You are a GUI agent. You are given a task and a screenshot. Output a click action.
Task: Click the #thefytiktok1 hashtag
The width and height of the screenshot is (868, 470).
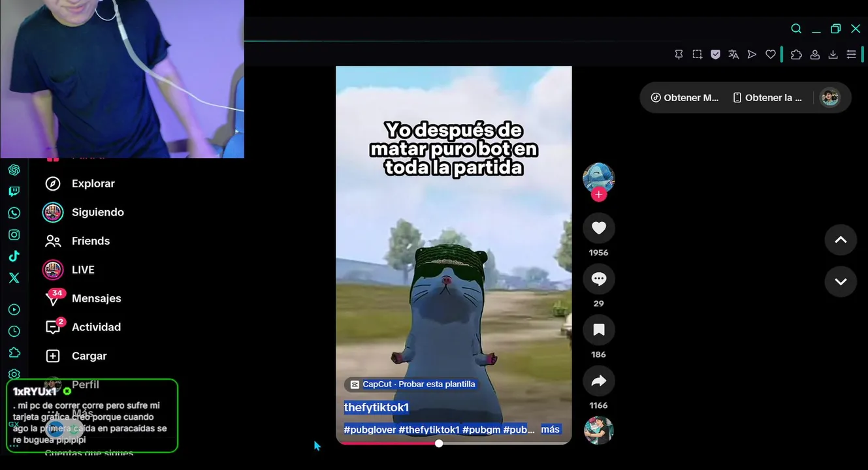click(429, 430)
